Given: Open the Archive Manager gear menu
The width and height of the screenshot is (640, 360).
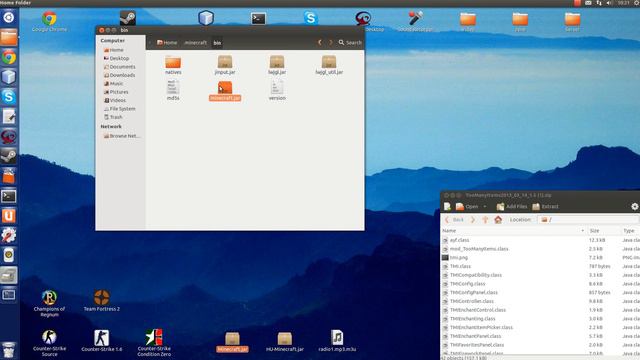Looking at the screenshot, I should [x=635, y=207].
